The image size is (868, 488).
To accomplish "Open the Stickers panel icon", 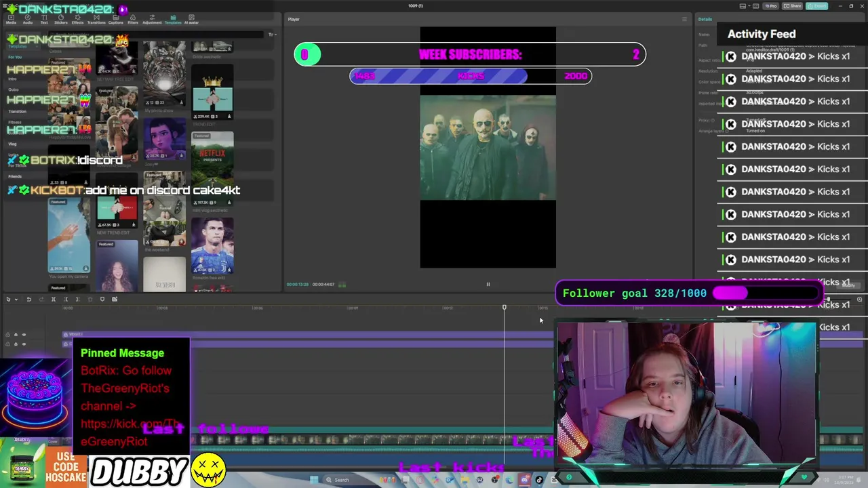I will (61, 18).
